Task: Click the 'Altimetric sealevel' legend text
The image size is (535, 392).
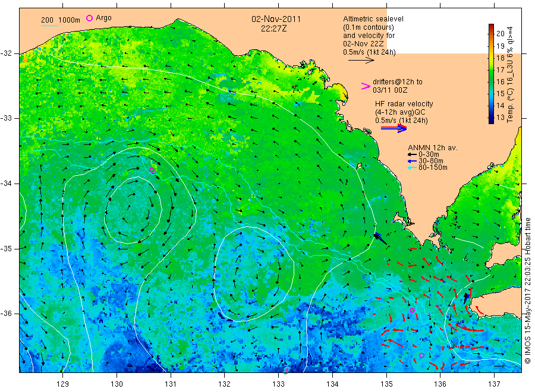Action: (x=373, y=19)
